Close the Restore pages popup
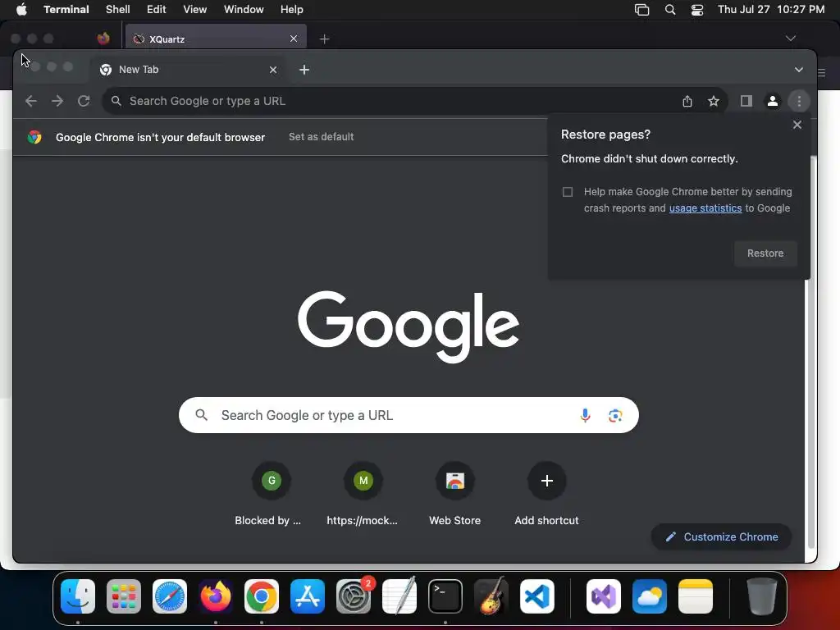 (797, 125)
